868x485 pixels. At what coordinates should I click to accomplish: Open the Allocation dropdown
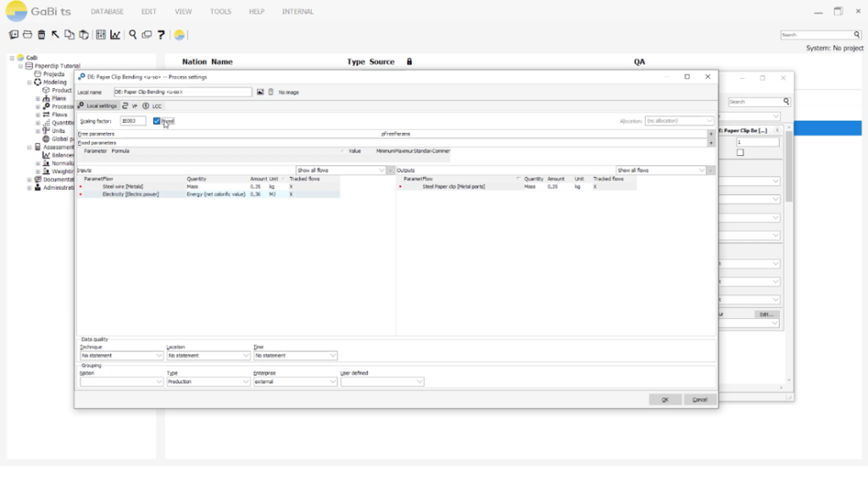[x=679, y=120]
